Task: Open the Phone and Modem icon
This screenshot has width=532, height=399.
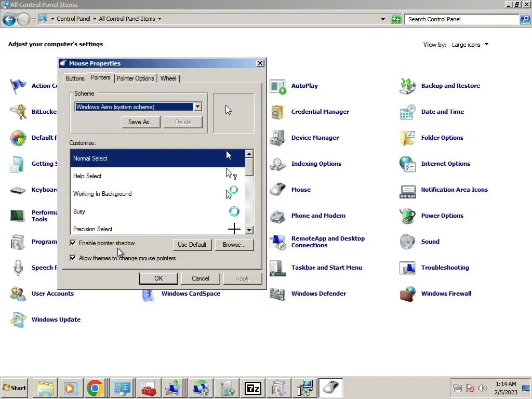Action: click(x=277, y=216)
